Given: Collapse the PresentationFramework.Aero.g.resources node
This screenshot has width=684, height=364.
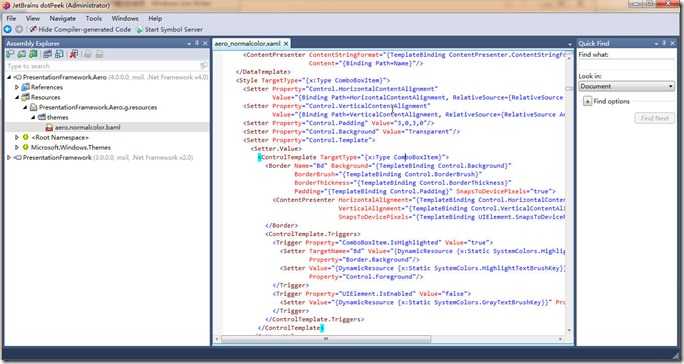Looking at the screenshot, I should click(25, 107).
